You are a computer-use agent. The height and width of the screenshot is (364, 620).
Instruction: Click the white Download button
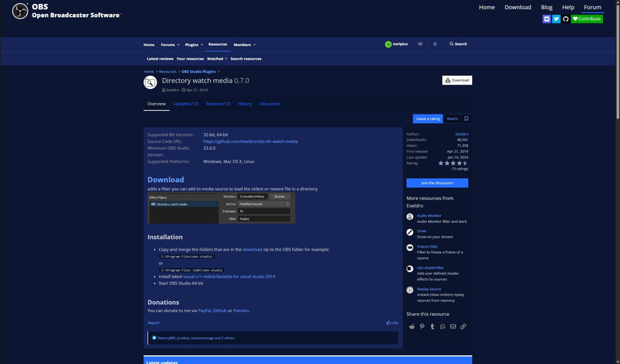click(x=457, y=81)
